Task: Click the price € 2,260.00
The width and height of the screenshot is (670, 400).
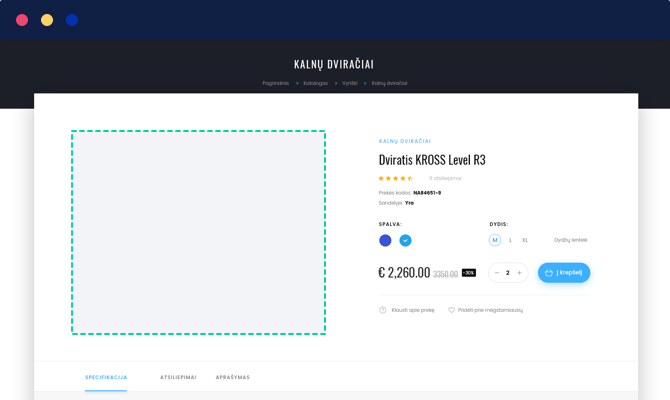Action: (x=404, y=272)
